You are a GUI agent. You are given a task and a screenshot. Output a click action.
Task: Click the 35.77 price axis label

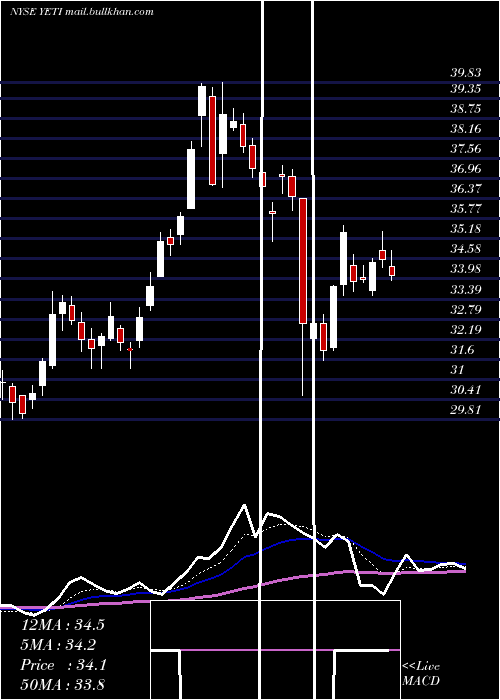(465, 209)
